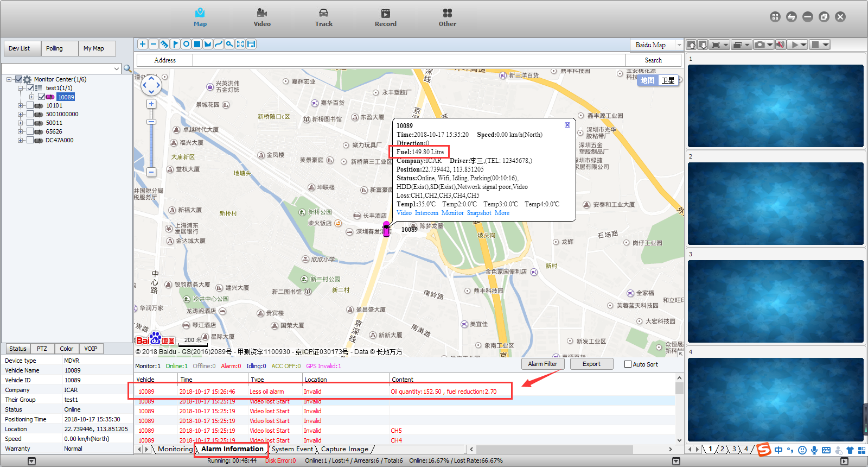The width and height of the screenshot is (868, 467).
Task: Switch to the Track tab
Action: [x=323, y=17]
